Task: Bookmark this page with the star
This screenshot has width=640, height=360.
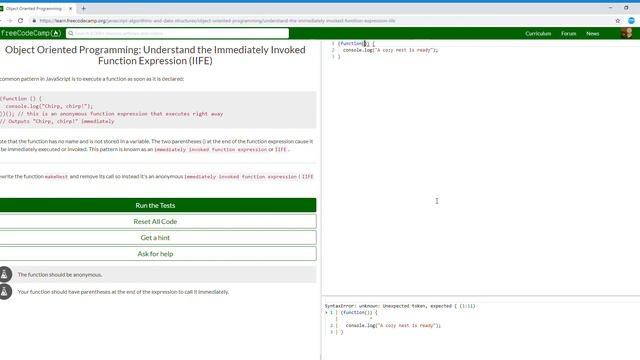Action: pyautogui.click(x=618, y=20)
